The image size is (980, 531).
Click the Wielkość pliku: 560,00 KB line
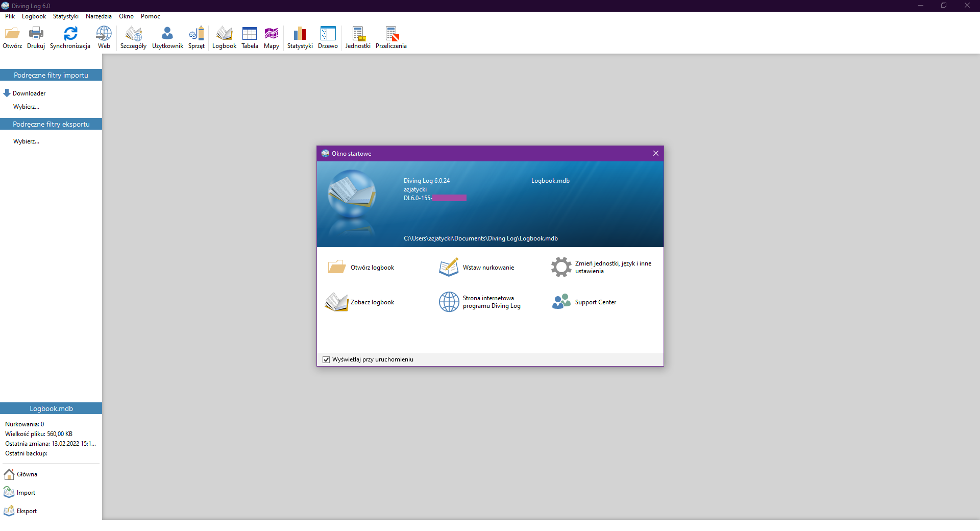pyautogui.click(x=39, y=434)
